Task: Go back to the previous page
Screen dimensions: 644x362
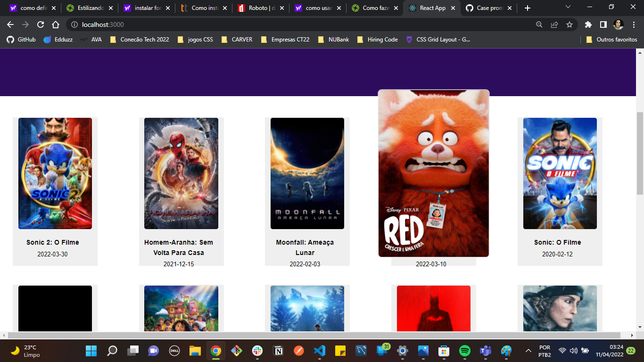Action: tap(10, 25)
